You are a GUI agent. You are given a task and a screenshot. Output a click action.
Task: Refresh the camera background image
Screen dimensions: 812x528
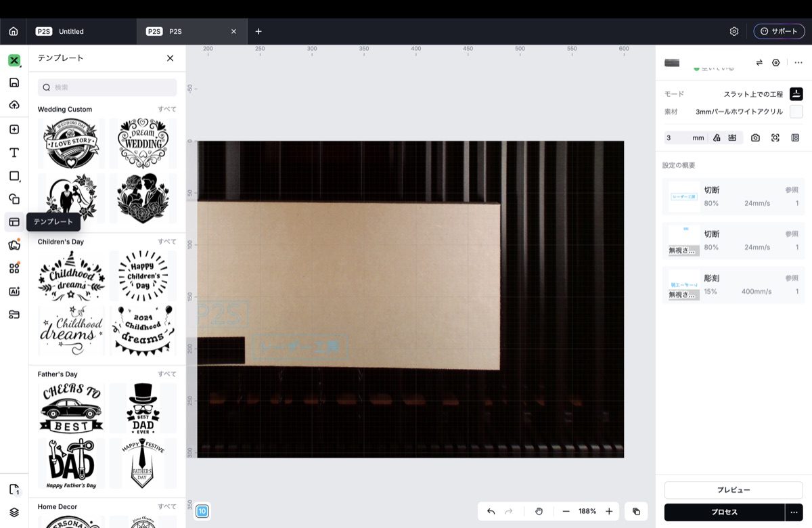[x=755, y=137]
